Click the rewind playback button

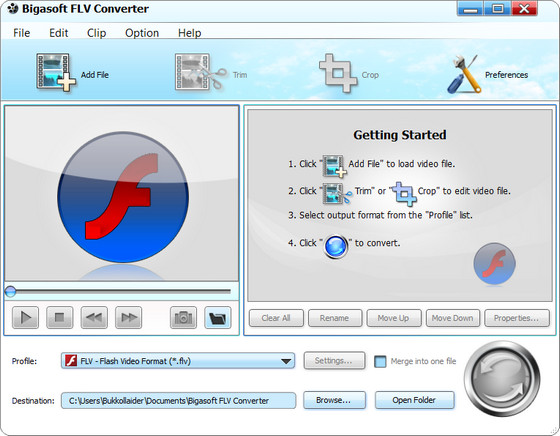[x=94, y=317]
